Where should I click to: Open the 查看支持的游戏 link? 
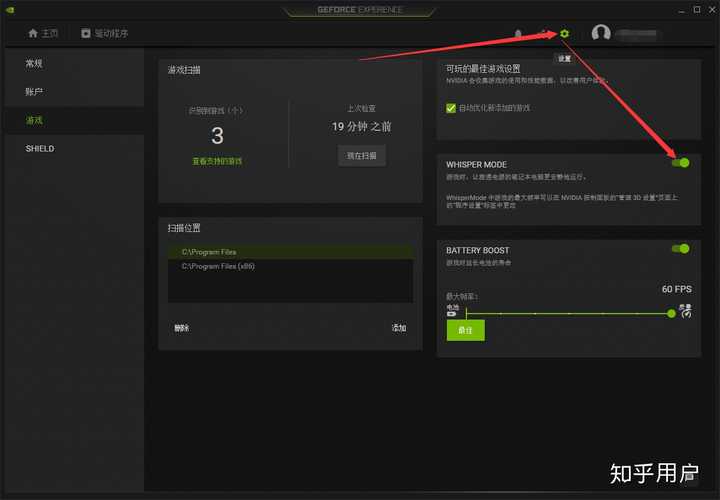(217, 161)
